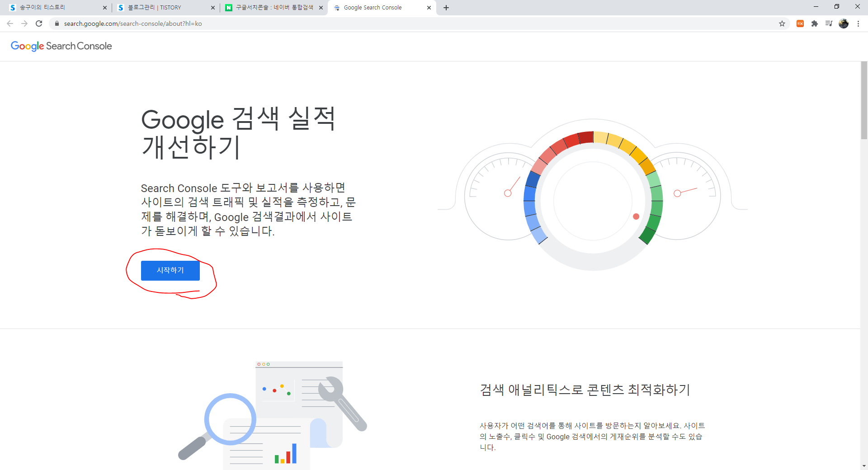Go back to the previous page
Screen dimensions: 868x470
(10, 23)
